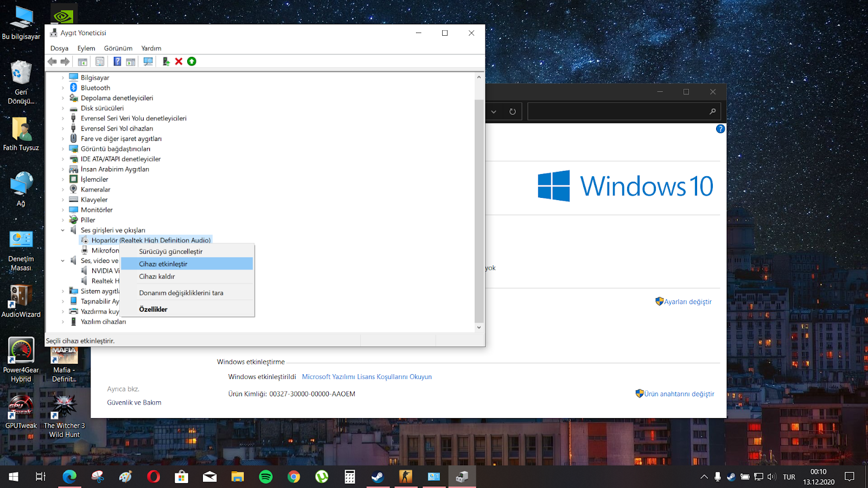Expand the Bilgisayar tree node
This screenshot has width=868, height=488.
[x=63, y=78]
